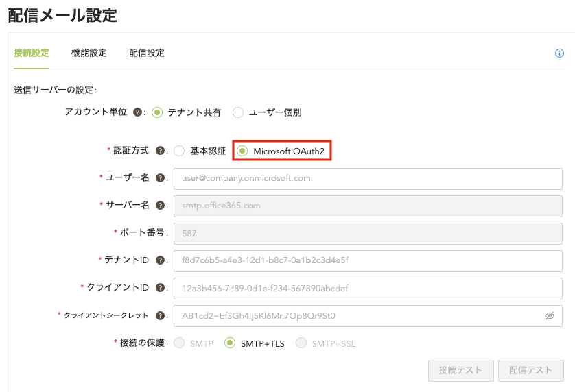
Task: Click help icon beside アカウント単位
Action: 137,112
